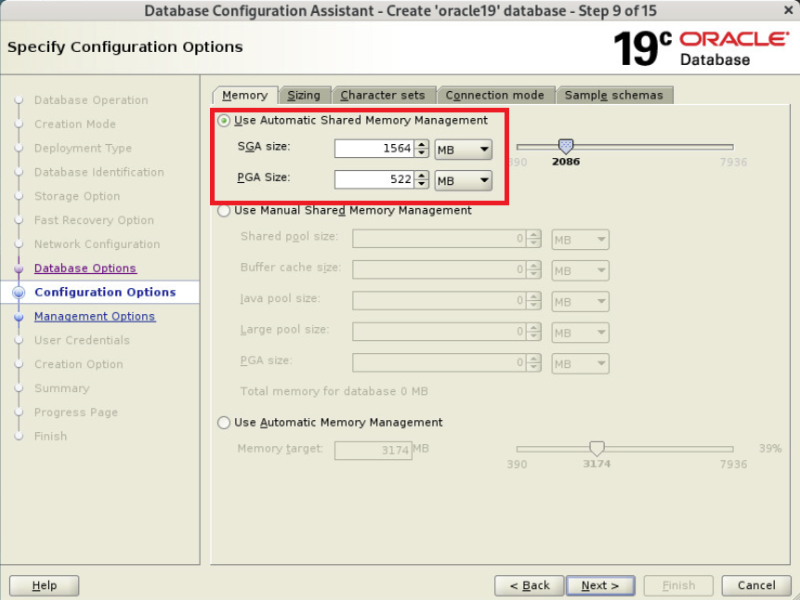The height and width of the screenshot is (600, 800).
Task: Click the Shared pool size field
Action: click(x=439, y=239)
